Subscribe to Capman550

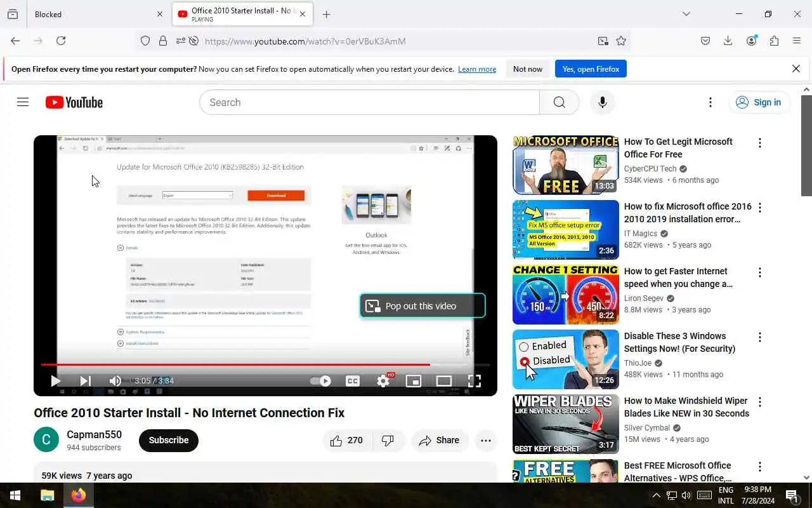169,440
